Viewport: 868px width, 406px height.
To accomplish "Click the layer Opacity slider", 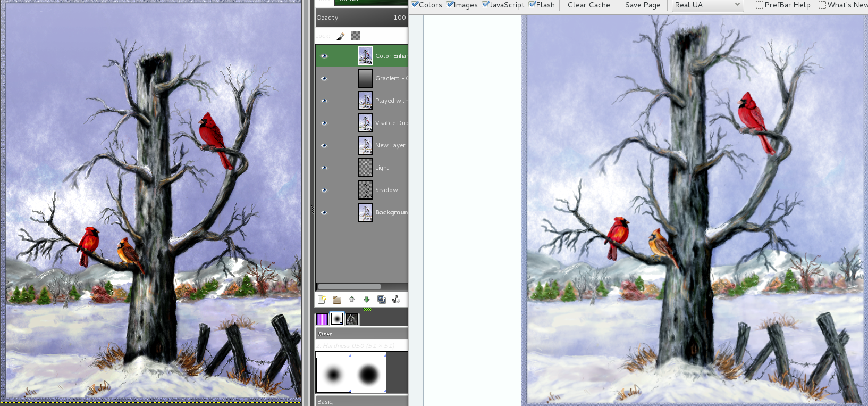I will (x=361, y=18).
